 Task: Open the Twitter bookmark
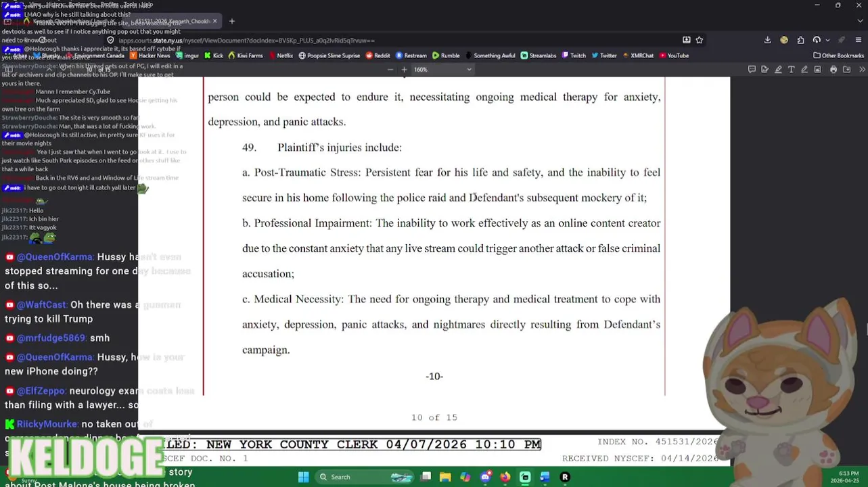[x=604, y=55]
